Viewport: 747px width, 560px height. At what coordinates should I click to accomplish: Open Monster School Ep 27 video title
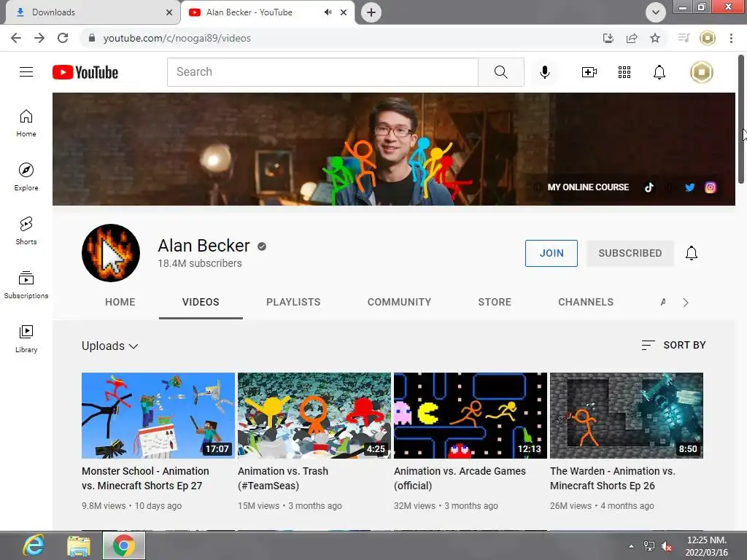[x=145, y=478]
